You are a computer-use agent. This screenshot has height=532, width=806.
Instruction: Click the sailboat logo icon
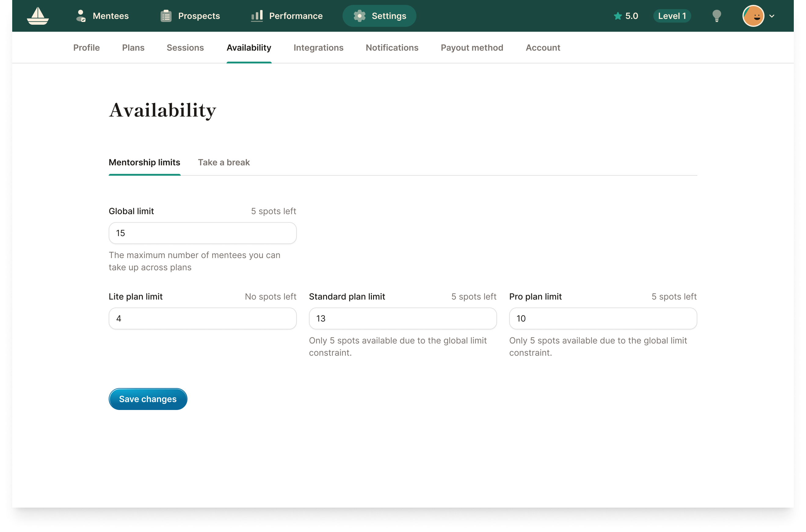pyautogui.click(x=38, y=16)
